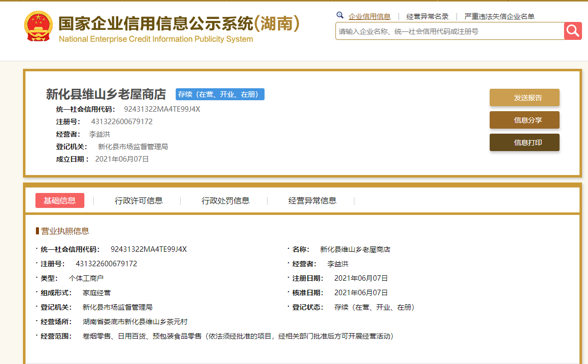Open the 基础信息 tab

(59, 201)
